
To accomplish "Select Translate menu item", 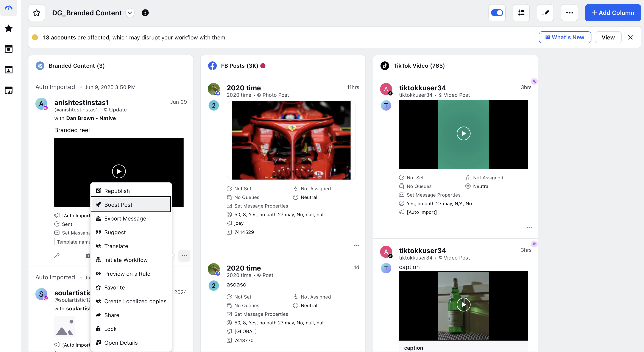I will (131, 246).
